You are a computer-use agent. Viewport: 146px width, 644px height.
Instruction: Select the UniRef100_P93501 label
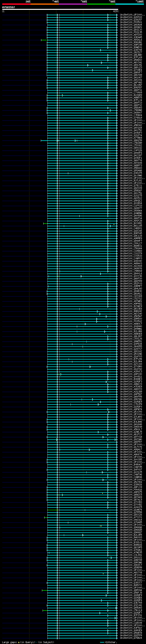coord(131,22)
